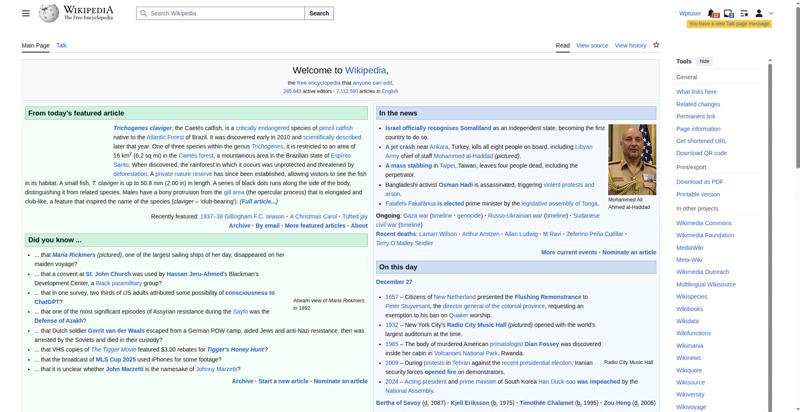Select the View source tab
Viewport: 800px width, 412px height.
pyautogui.click(x=592, y=45)
